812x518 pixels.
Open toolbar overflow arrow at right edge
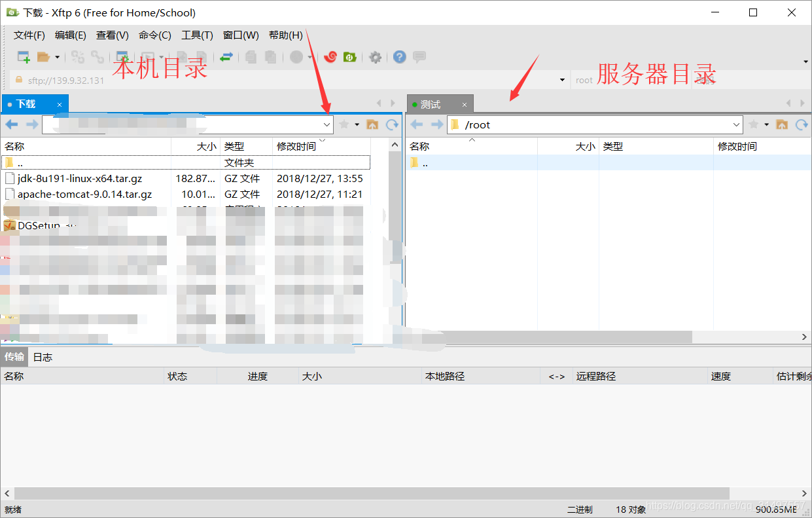tap(805, 62)
